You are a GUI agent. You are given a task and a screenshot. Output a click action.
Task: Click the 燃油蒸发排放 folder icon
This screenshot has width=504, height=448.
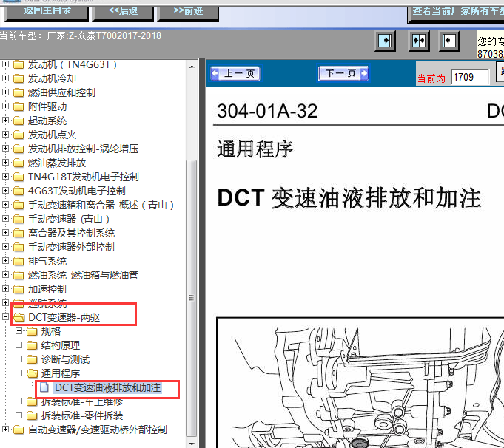(19, 163)
